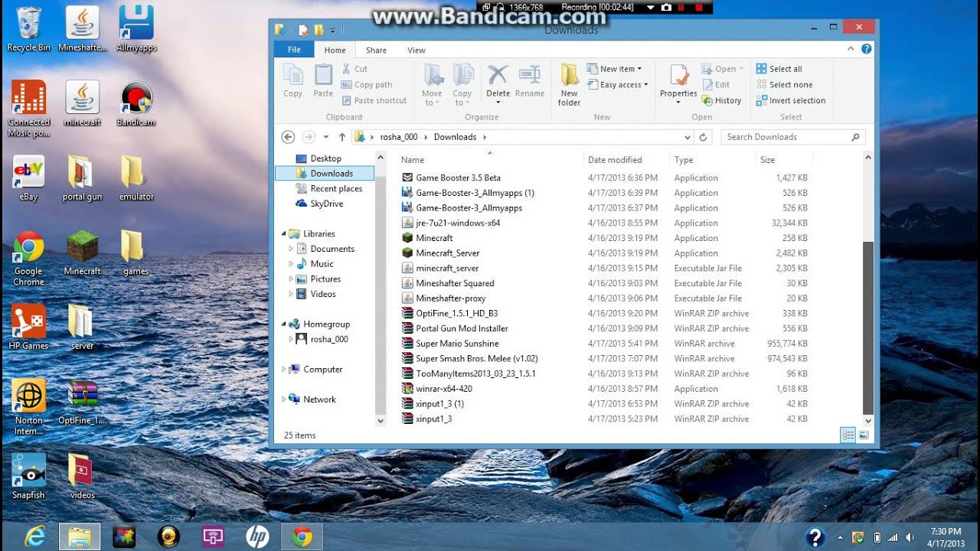Click Copy path in the ribbon

[x=367, y=85]
